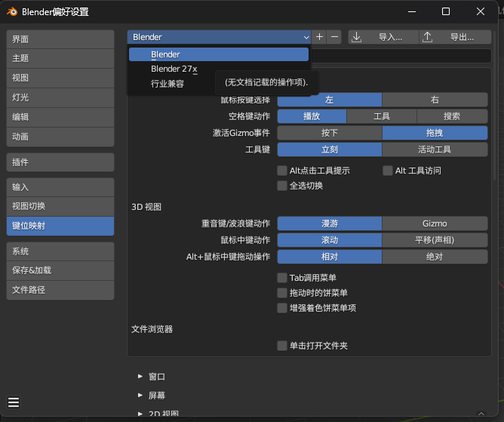Click the plus icon to add keymap preset
Screen dimensions: 504x422
coord(319,37)
